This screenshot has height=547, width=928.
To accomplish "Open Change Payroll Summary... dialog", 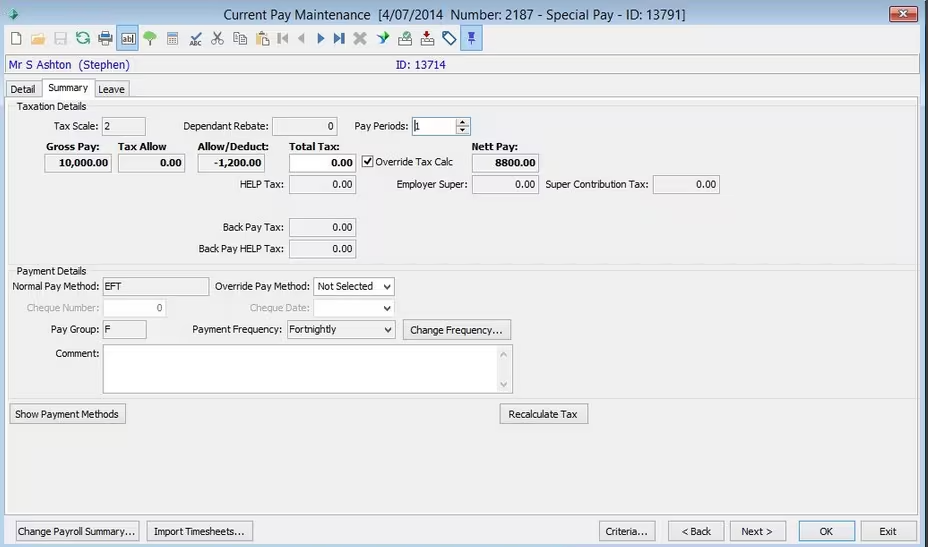I will 77,531.
